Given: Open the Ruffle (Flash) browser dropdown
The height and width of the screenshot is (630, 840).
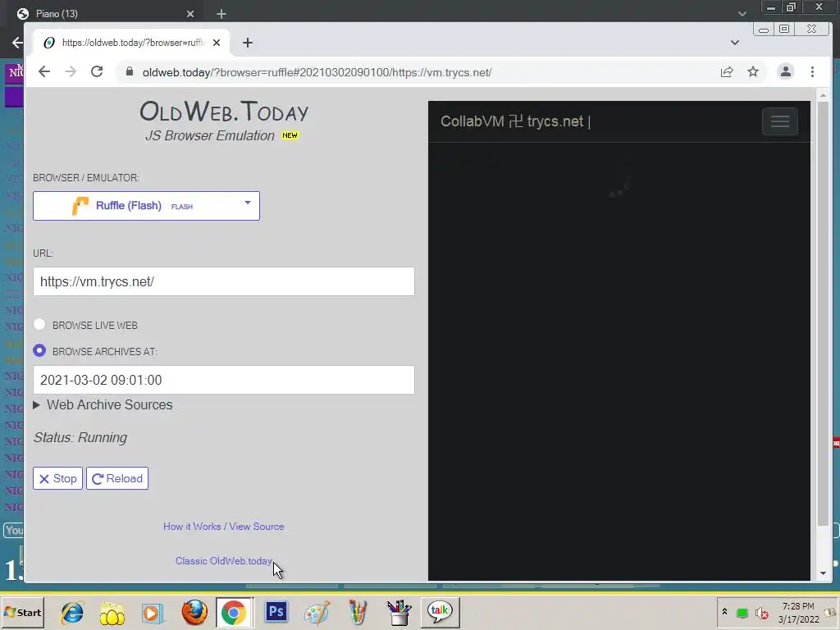Looking at the screenshot, I should [x=146, y=206].
